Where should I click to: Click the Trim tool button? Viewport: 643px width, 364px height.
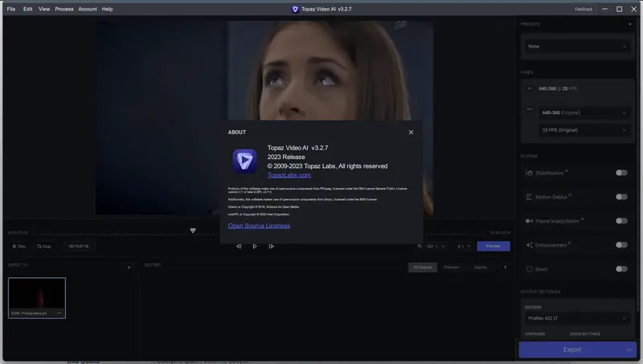[x=18, y=247]
